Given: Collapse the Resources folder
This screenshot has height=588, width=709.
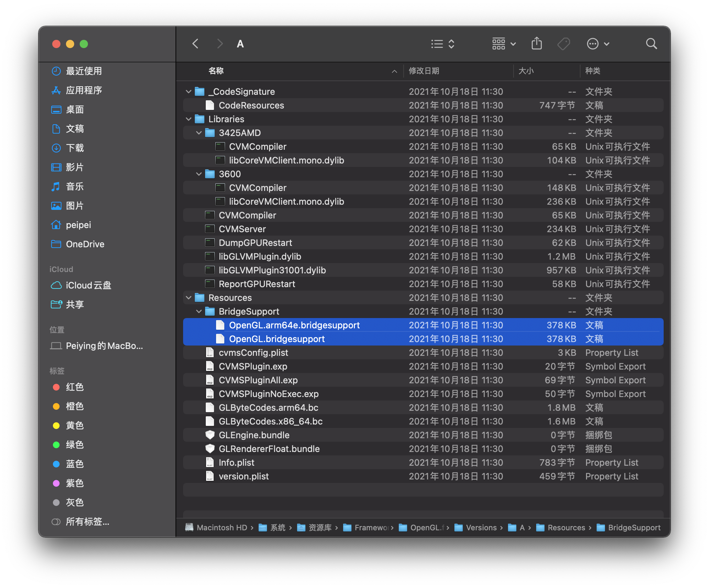Looking at the screenshot, I should click(189, 298).
